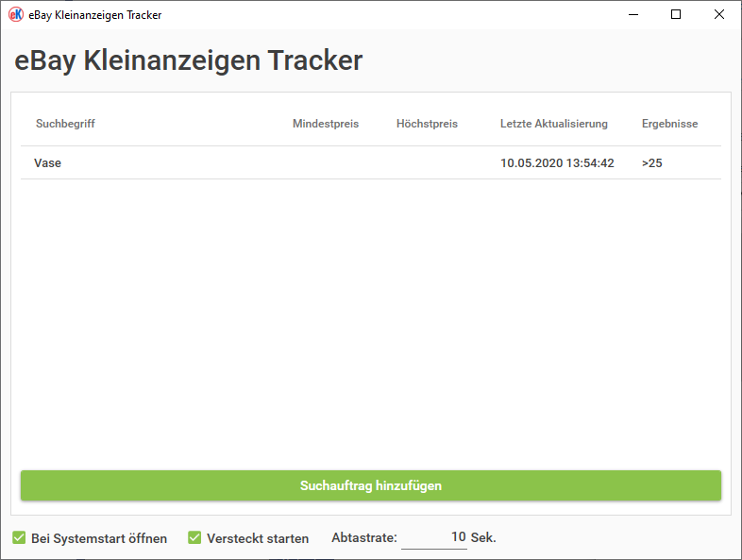Select the Vase search term cell

point(47,162)
